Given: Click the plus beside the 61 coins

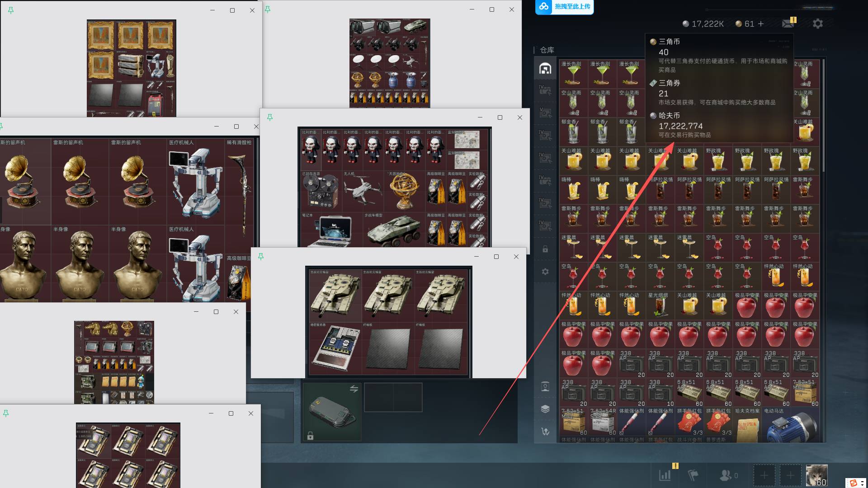Looking at the screenshot, I should pyautogui.click(x=761, y=24).
